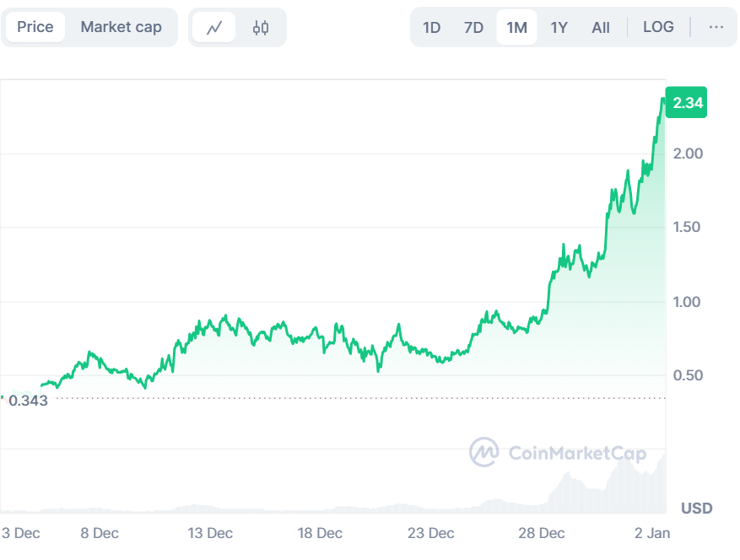Open the ellipsis more options icon

pos(716,26)
